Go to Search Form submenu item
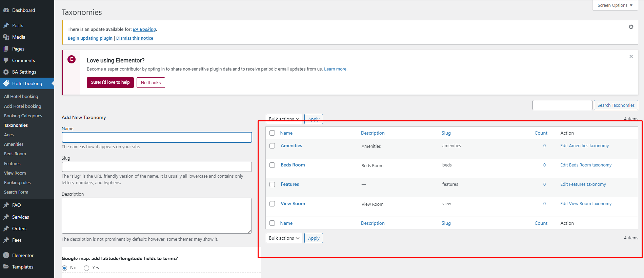 [16, 192]
